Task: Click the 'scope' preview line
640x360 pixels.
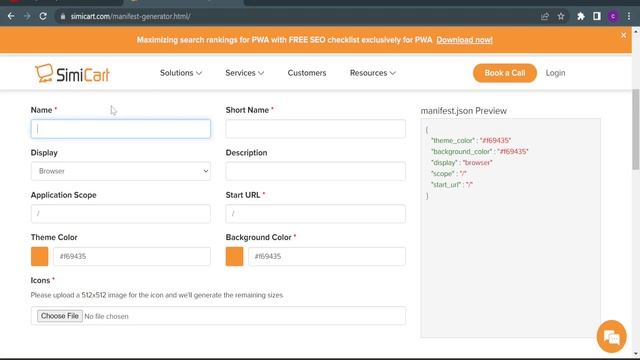Action: coord(449,173)
